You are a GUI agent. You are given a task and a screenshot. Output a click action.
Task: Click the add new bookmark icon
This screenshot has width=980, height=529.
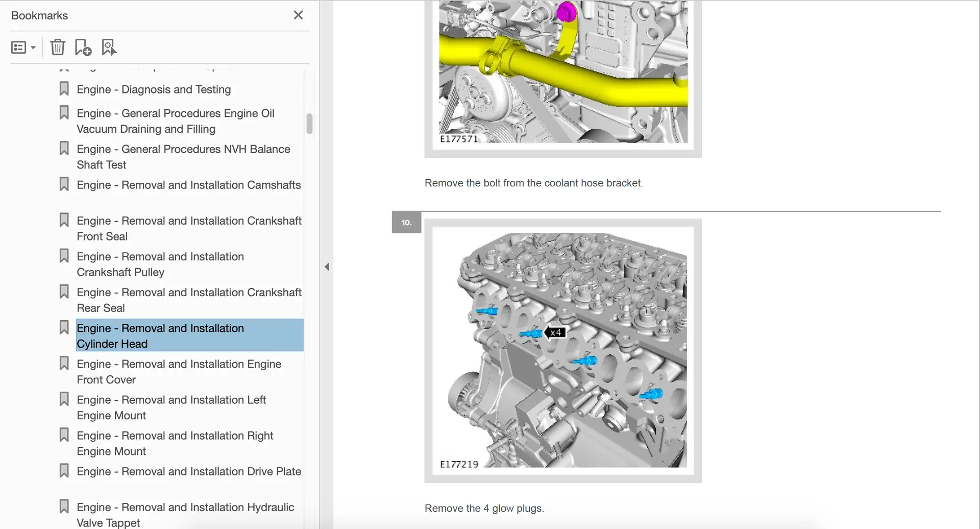coord(83,47)
